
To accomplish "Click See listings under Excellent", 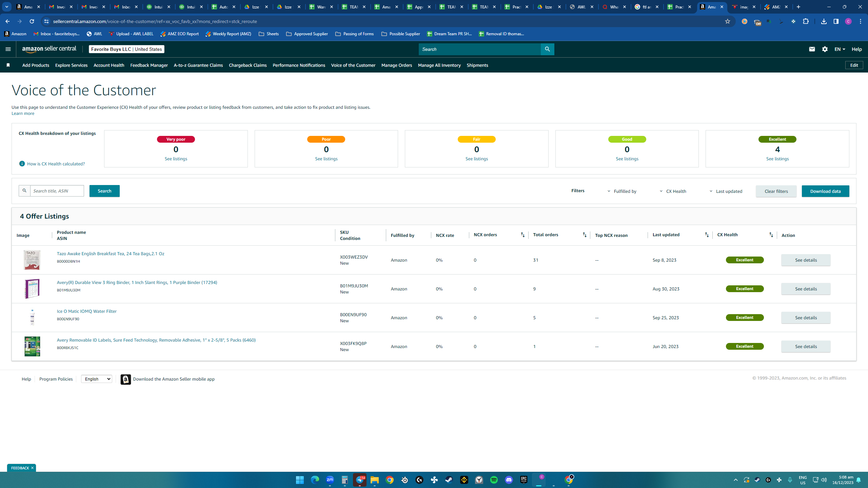I will tap(777, 159).
